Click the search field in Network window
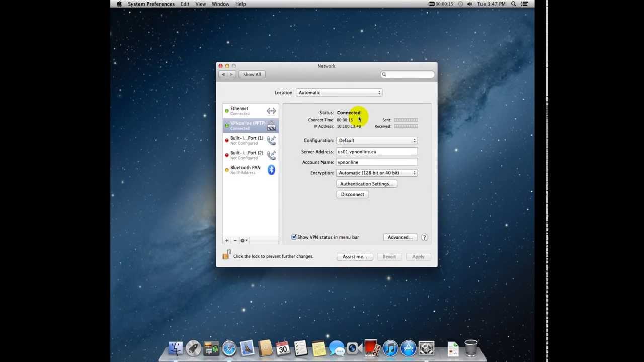The image size is (644, 362). click(x=408, y=75)
